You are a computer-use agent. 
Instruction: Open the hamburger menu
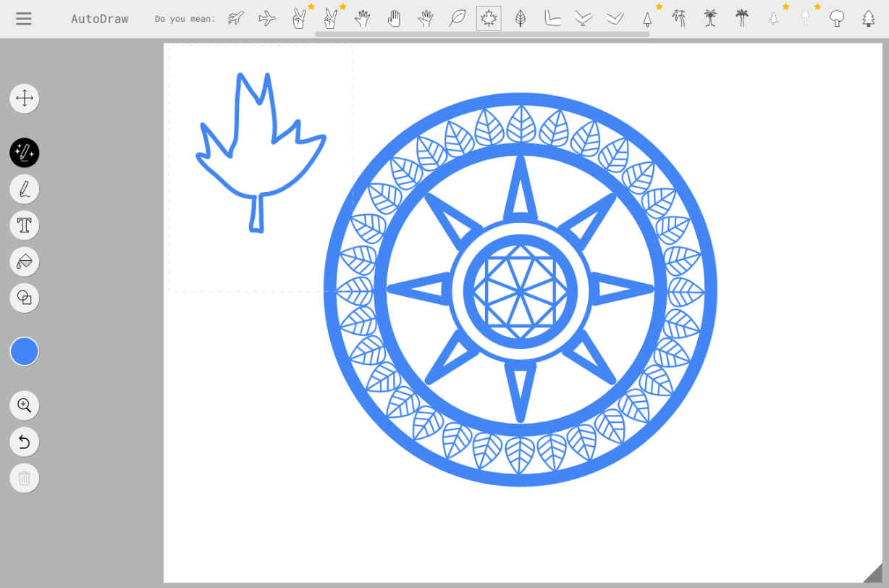coord(24,19)
